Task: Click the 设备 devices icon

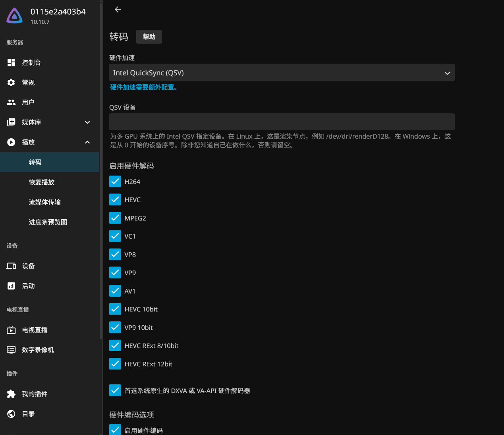Action: pyautogui.click(x=11, y=266)
